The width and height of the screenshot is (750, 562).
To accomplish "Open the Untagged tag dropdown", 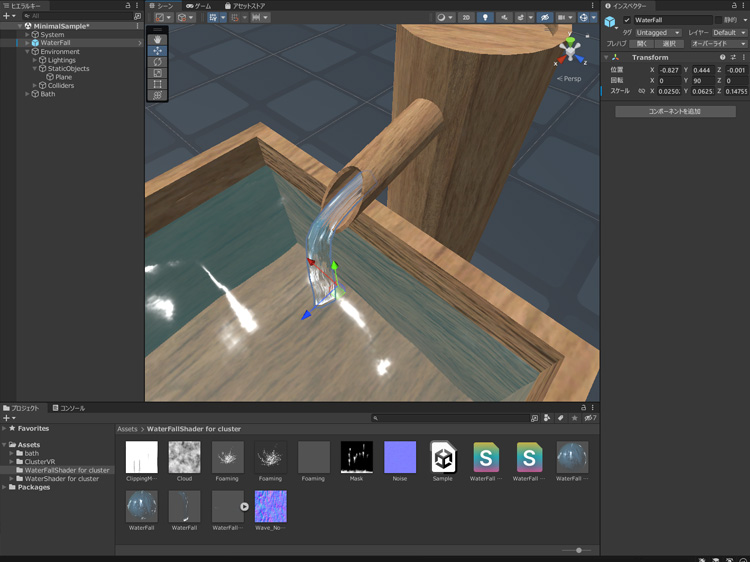I will 658,32.
